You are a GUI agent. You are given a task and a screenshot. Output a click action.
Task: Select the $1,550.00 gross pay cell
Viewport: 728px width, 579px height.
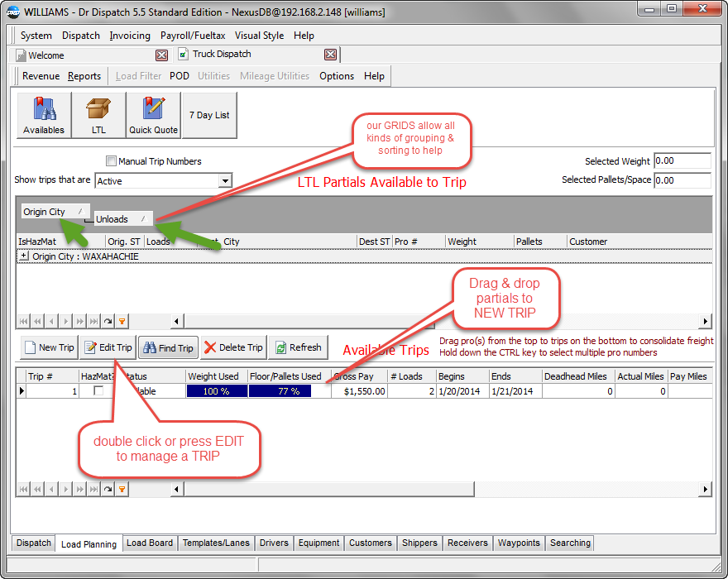click(x=359, y=391)
